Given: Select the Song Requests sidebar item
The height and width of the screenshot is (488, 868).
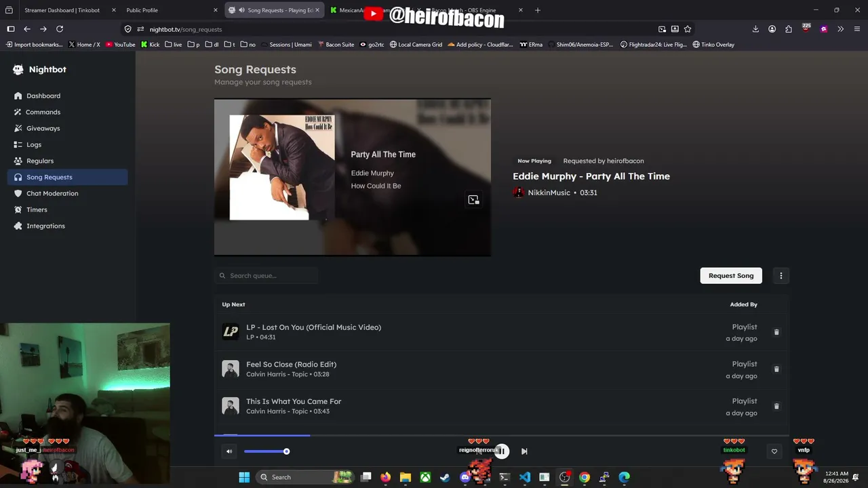Looking at the screenshot, I should coord(68,177).
